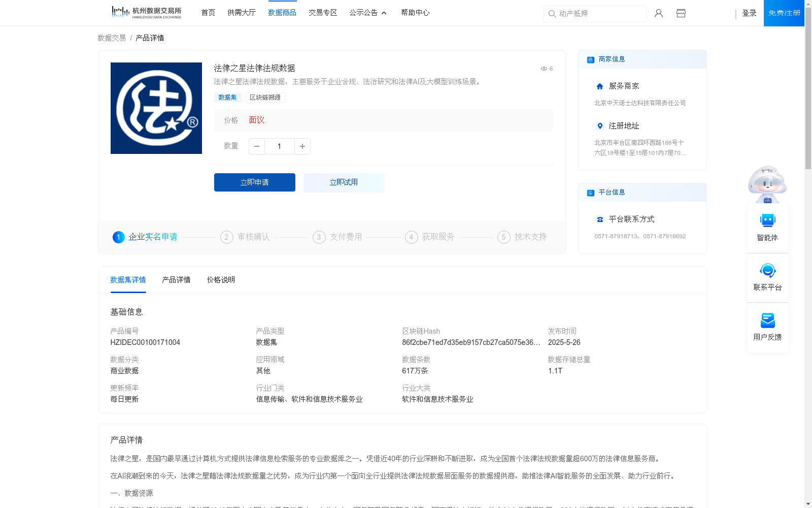Click the view count eye icon
812x508 pixels.
pos(544,69)
